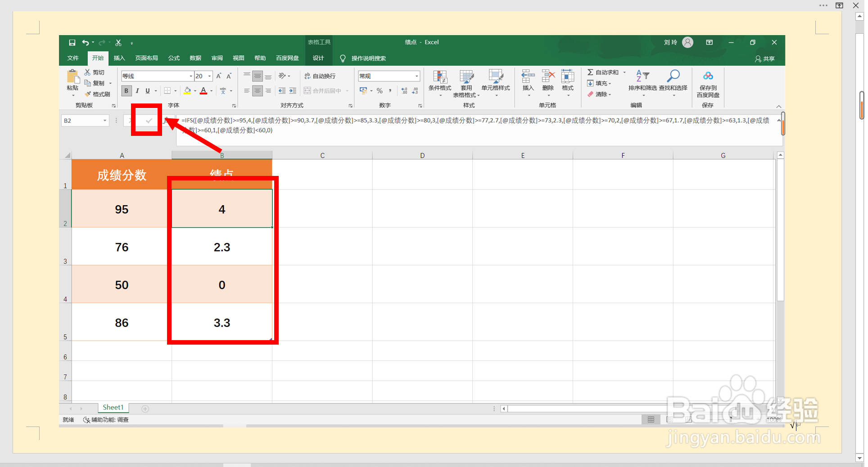The image size is (868, 467).
Task: Open Clear (清除) dropdown
Action: pos(599,94)
